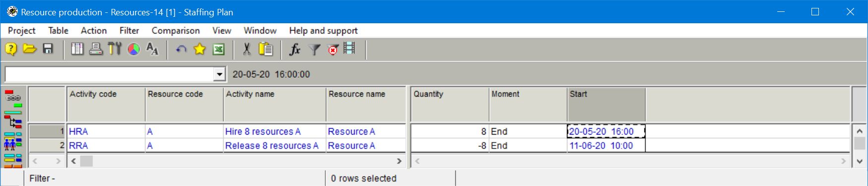
Task: Click the vertical scrollbar up arrow
Action: pyautogui.click(x=860, y=132)
